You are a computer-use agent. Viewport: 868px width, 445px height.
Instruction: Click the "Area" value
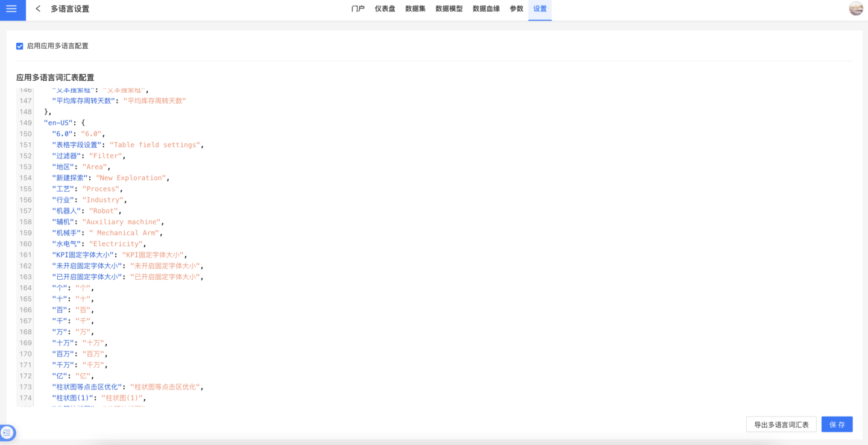click(95, 167)
